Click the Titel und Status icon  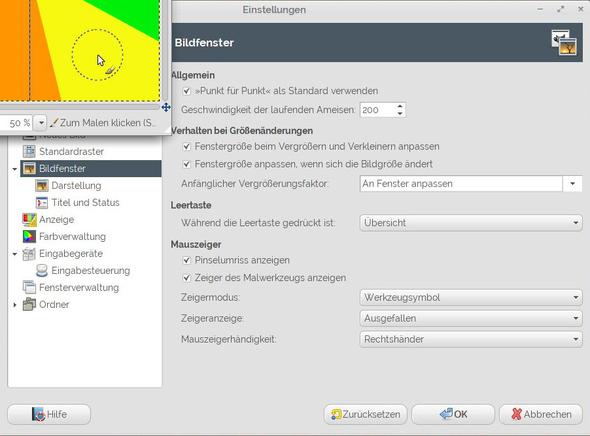[42, 202]
